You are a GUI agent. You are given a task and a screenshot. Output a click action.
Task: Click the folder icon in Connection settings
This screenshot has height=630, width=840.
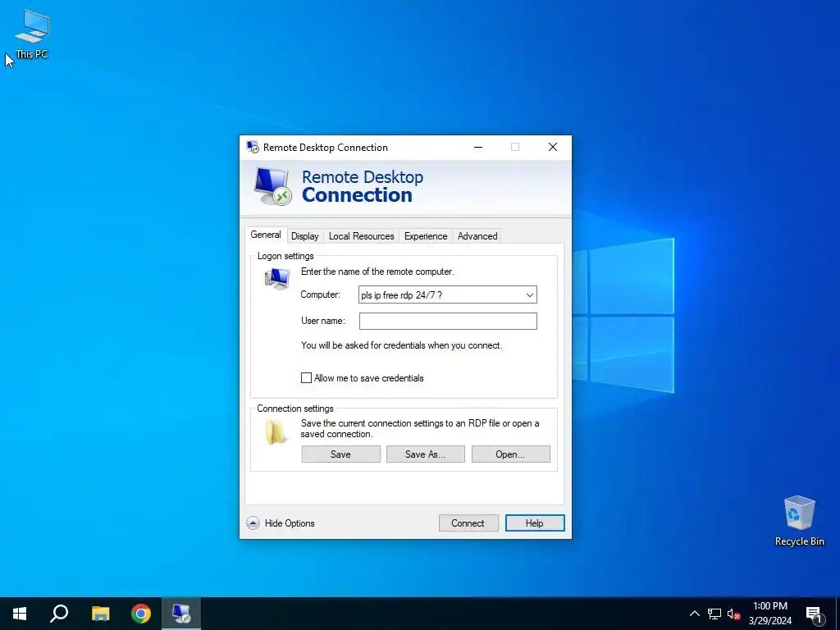[x=276, y=432]
